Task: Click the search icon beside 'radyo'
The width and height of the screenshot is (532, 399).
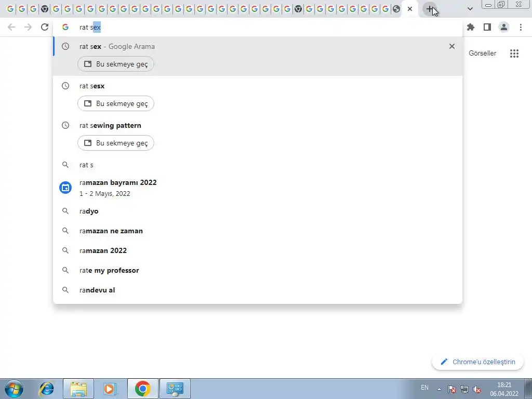Action: [65, 211]
